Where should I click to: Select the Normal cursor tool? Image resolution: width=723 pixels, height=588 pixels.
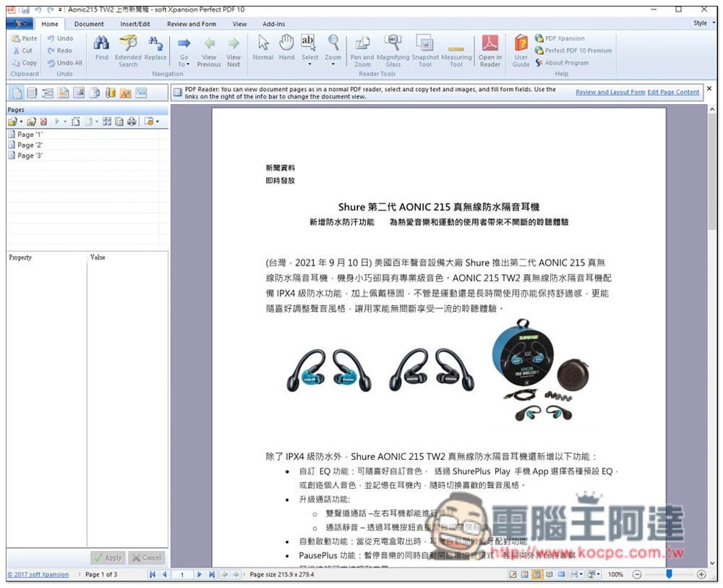click(263, 48)
